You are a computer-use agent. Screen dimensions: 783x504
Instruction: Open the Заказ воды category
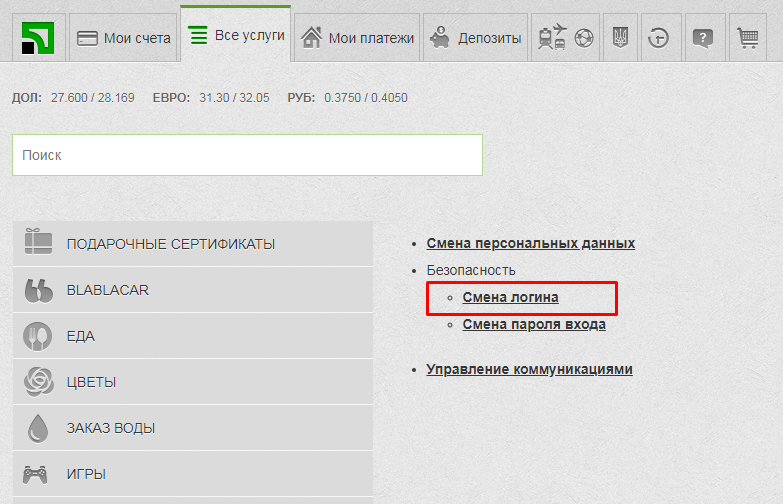193,428
